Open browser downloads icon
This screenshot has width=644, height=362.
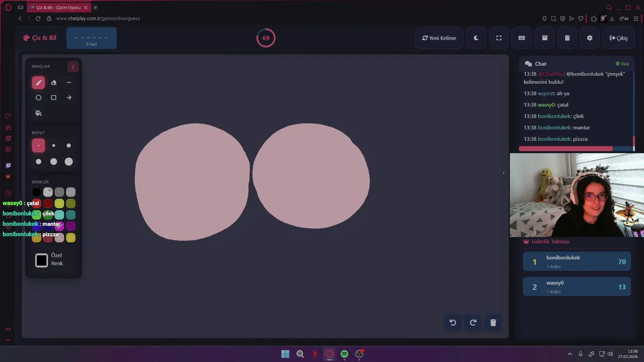[612, 19]
